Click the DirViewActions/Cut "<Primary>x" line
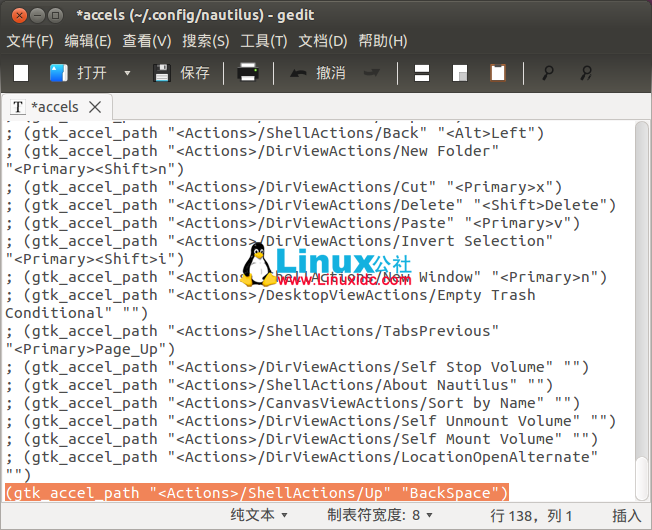Viewport: 652px width, 530px height. click(284, 187)
